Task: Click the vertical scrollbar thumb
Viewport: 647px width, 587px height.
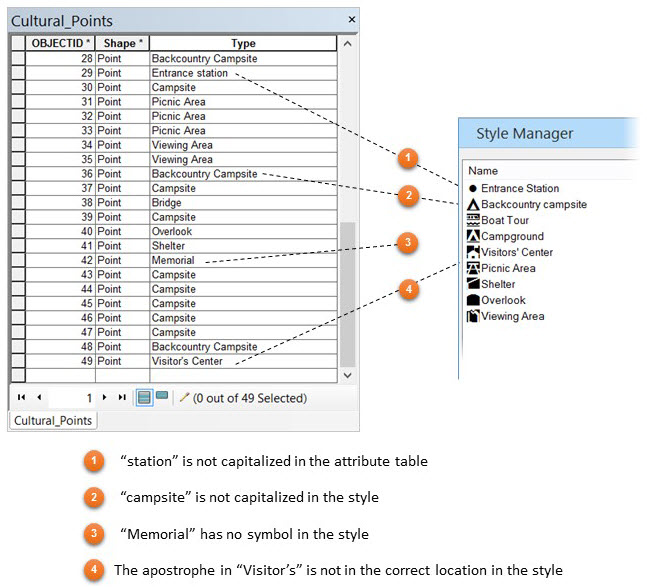Action: tap(347, 295)
